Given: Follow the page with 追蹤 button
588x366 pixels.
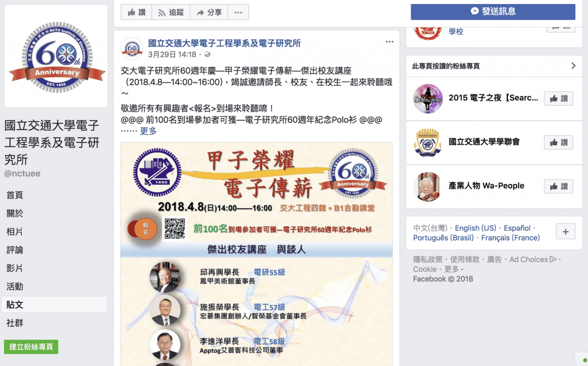Looking at the screenshot, I should 171,13.
